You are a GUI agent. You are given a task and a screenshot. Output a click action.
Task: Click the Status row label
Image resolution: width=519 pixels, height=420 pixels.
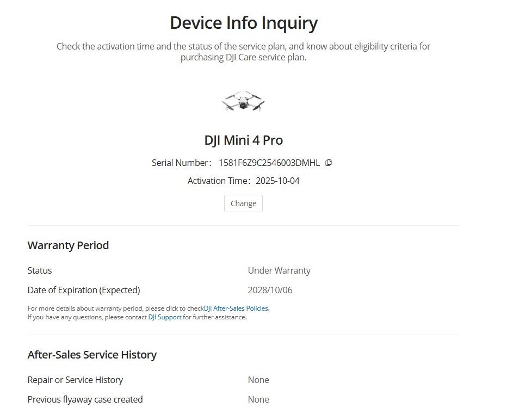pos(40,270)
